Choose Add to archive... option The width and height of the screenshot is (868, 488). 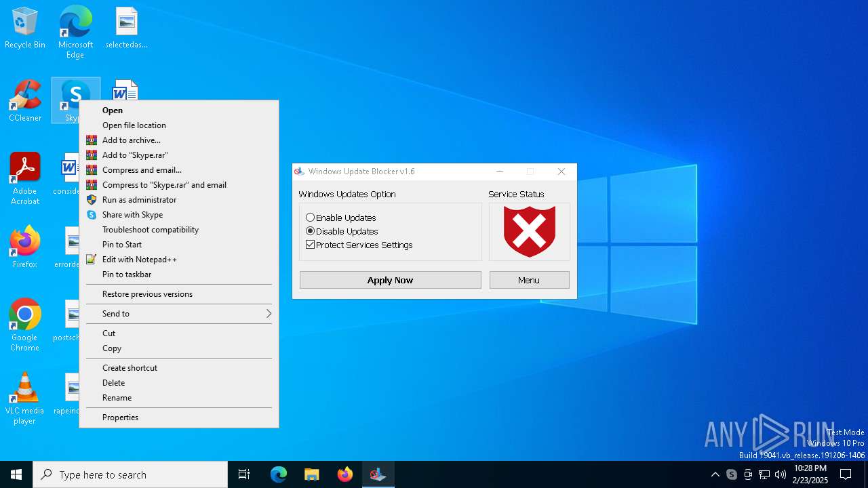[x=179, y=140]
